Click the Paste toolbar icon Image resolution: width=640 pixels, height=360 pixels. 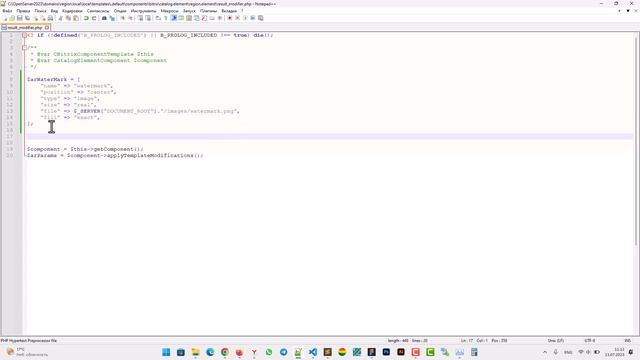(76, 18)
